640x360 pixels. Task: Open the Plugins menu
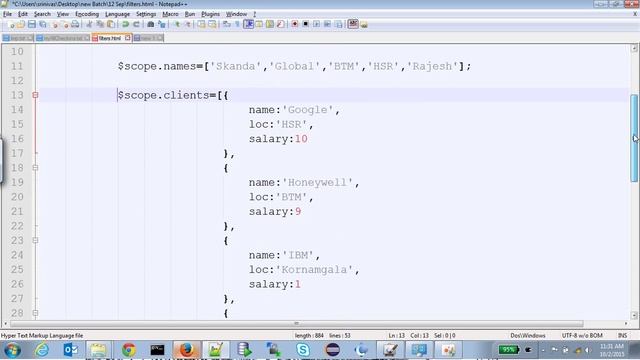click(210, 14)
